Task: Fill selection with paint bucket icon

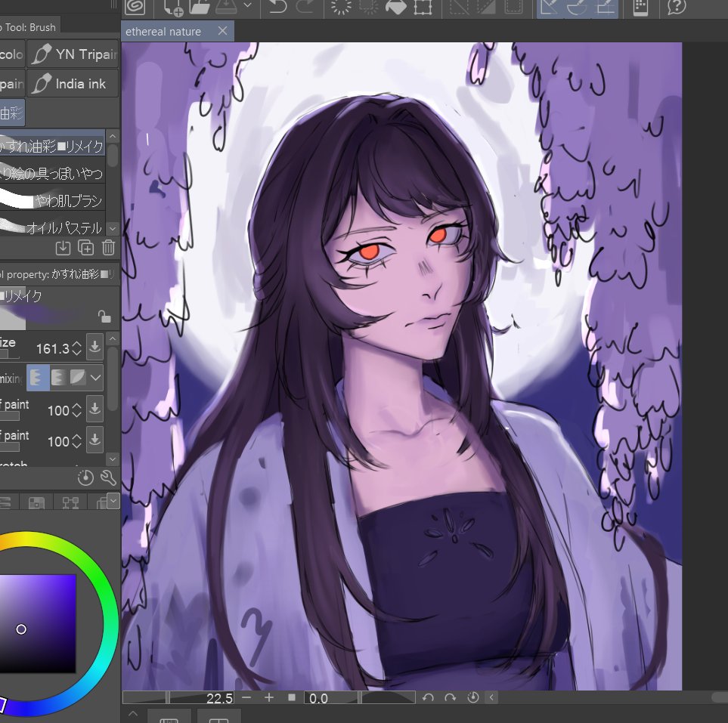Action: click(x=395, y=7)
